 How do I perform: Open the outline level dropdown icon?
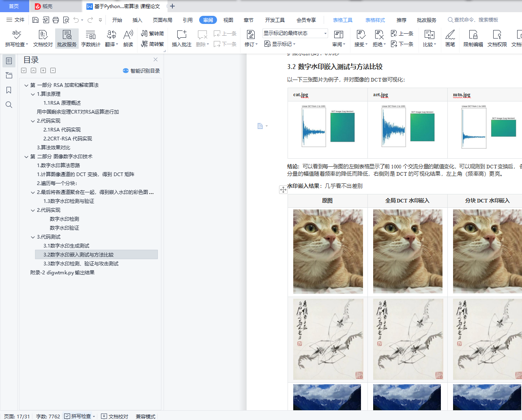(24, 71)
